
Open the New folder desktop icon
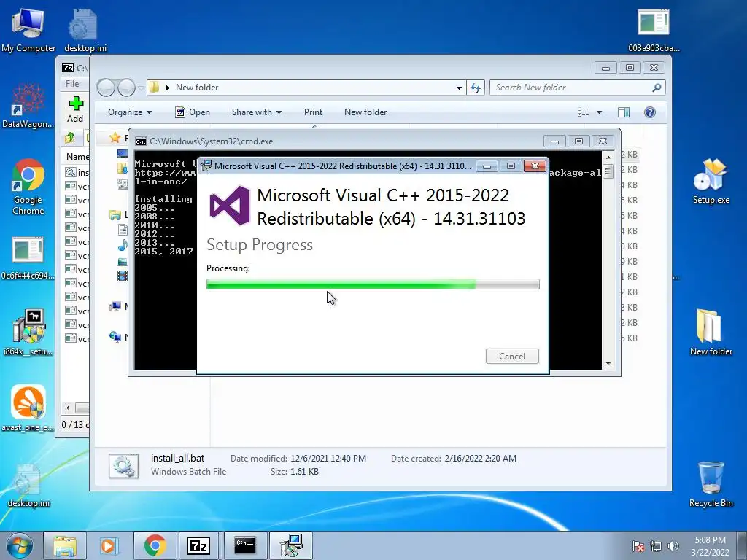711,332
